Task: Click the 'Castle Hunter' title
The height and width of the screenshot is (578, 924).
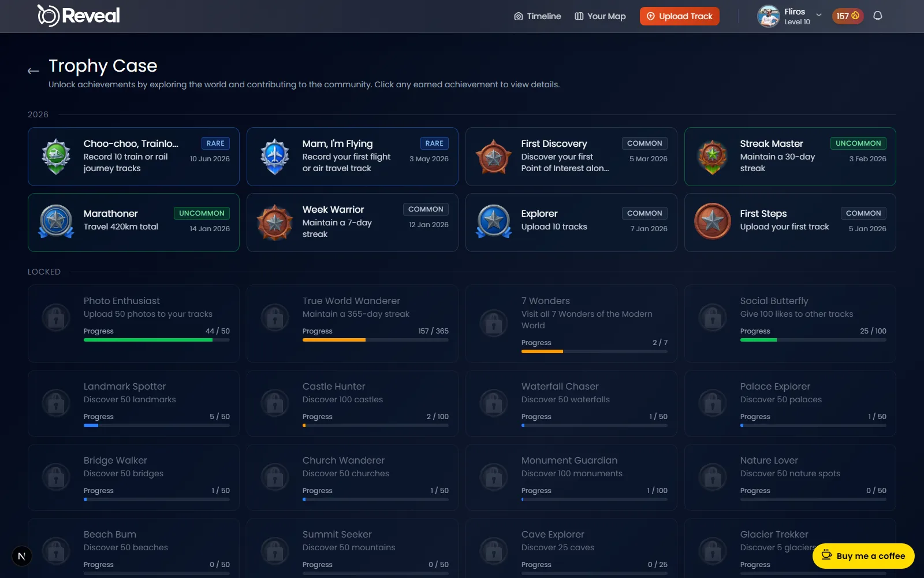Action: (x=334, y=387)
